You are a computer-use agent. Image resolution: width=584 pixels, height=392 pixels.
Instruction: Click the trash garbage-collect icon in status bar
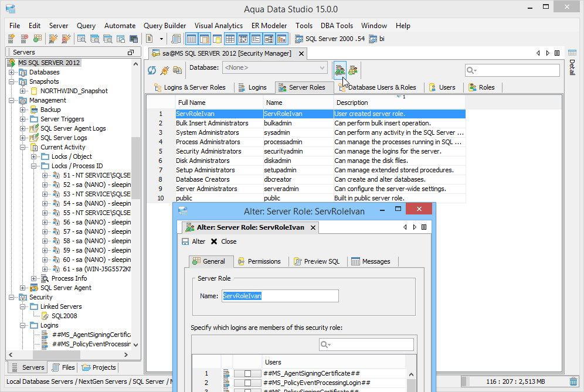pos(573,381)
